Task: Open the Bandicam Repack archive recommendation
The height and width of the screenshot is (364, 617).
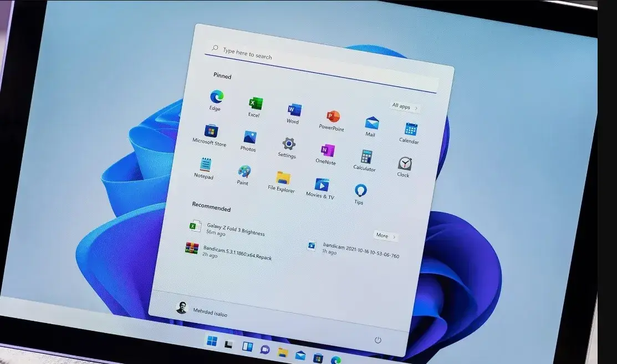Action: point(228,253)
